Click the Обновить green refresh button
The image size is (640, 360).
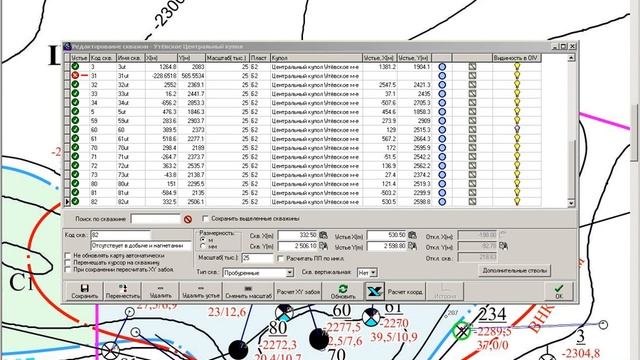343,291
